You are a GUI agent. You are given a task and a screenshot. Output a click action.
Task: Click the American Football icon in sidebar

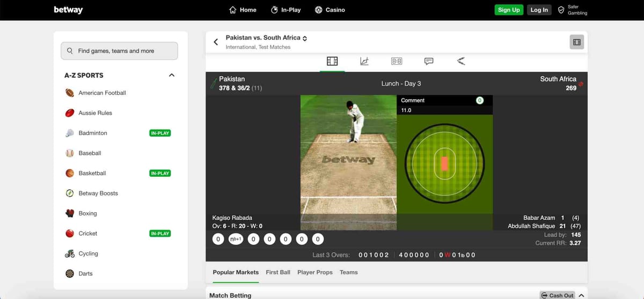(x=70, y=93)
